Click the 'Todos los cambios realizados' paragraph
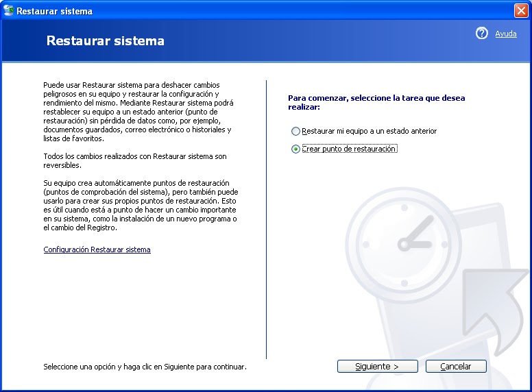The image size is (532, 392). (135, 161)
